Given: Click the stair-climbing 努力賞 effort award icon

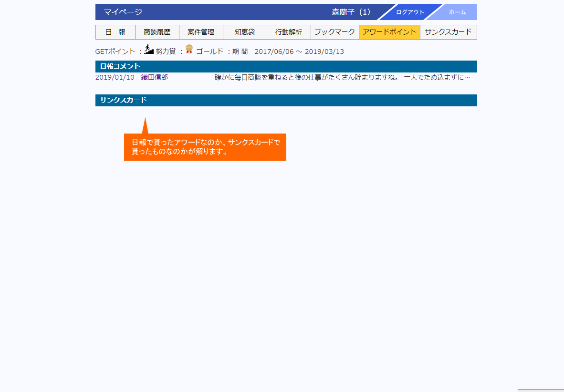Looking at the screenshot, I should pos(149,49).
